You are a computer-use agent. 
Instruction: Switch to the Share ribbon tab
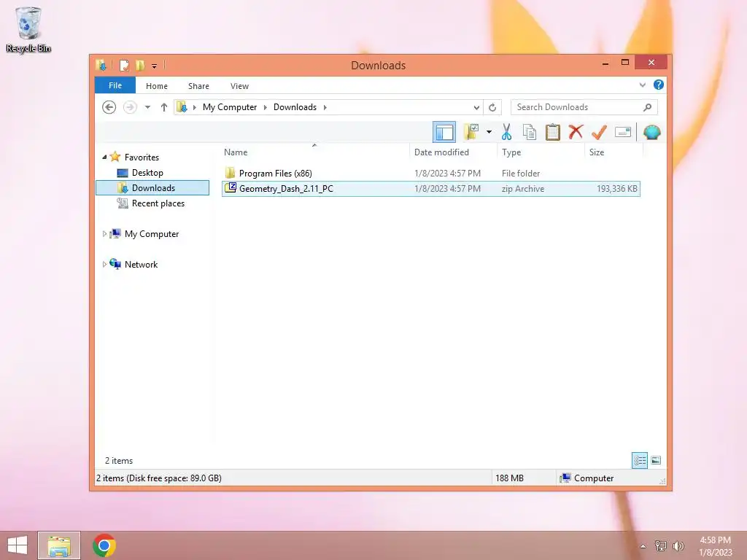198,86
